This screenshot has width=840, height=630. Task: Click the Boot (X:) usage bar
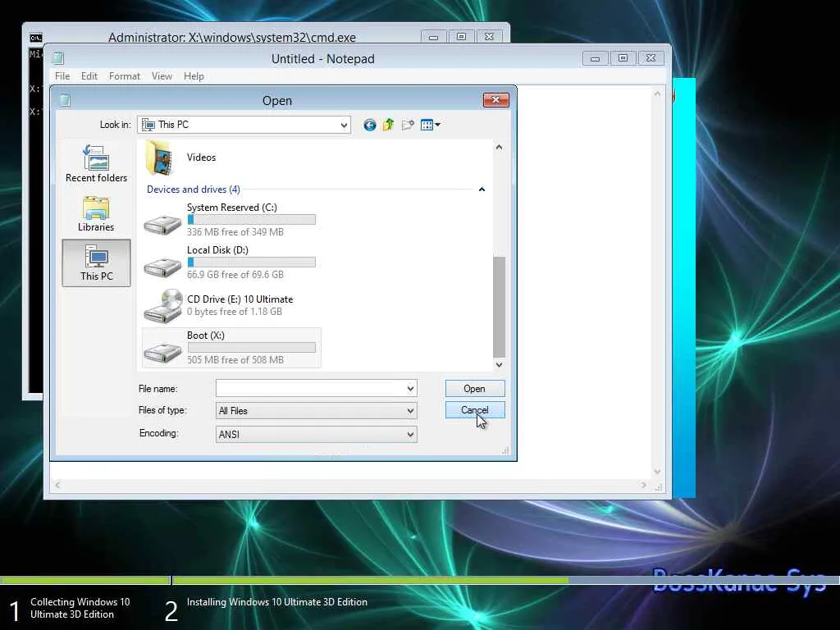point(251,347)
